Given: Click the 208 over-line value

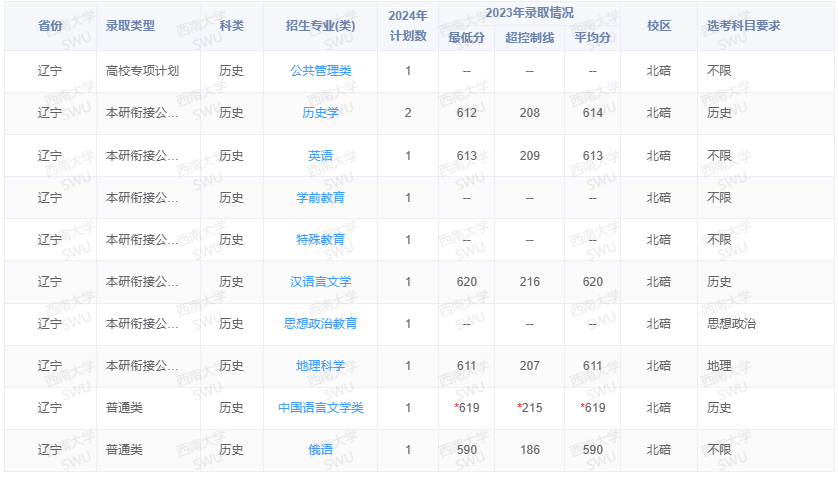Looking at the screenshot, I should click(x=530, y=113).
